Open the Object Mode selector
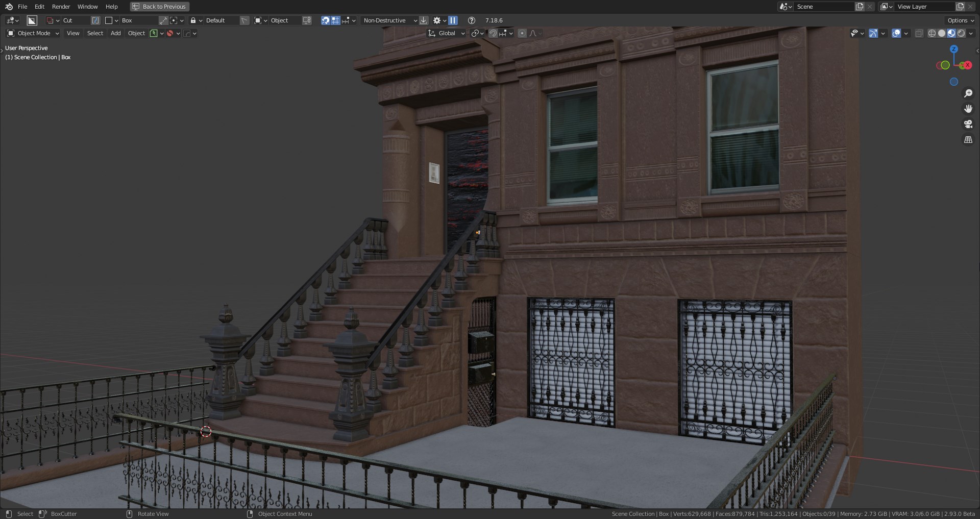The width and height of the screenshot is (980, 519). [x=33, y=33]
